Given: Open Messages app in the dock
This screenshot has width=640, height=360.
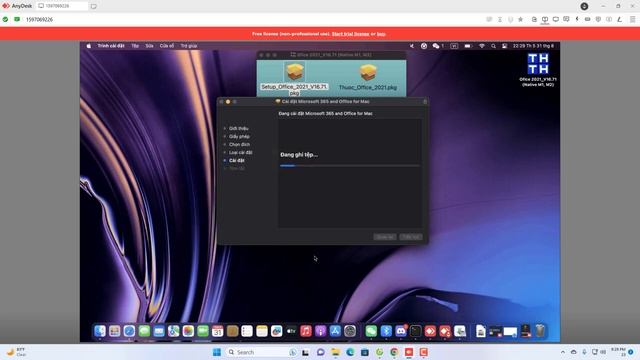Looking at the screenshot, I should tap(144, 331).
